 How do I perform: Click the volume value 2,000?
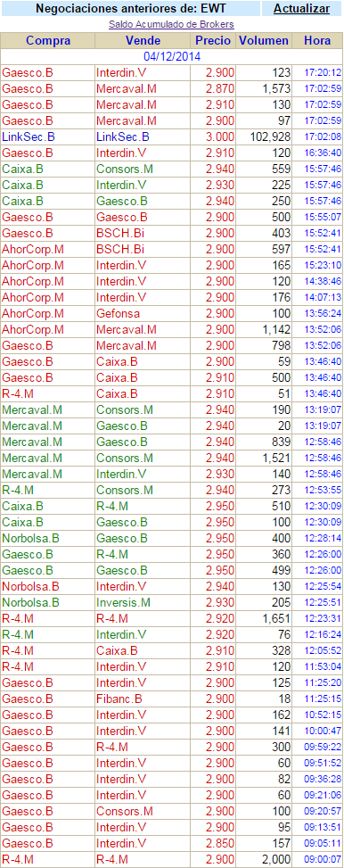click(276, 859)
